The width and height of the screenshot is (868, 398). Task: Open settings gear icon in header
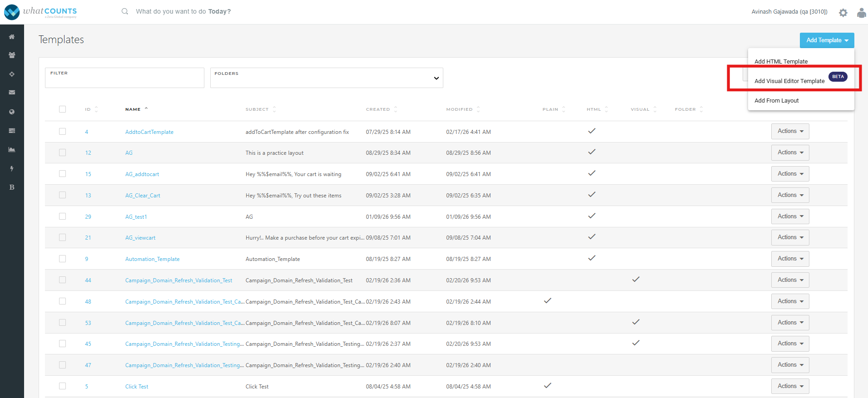pyautogui.click(x=843, y=13)
